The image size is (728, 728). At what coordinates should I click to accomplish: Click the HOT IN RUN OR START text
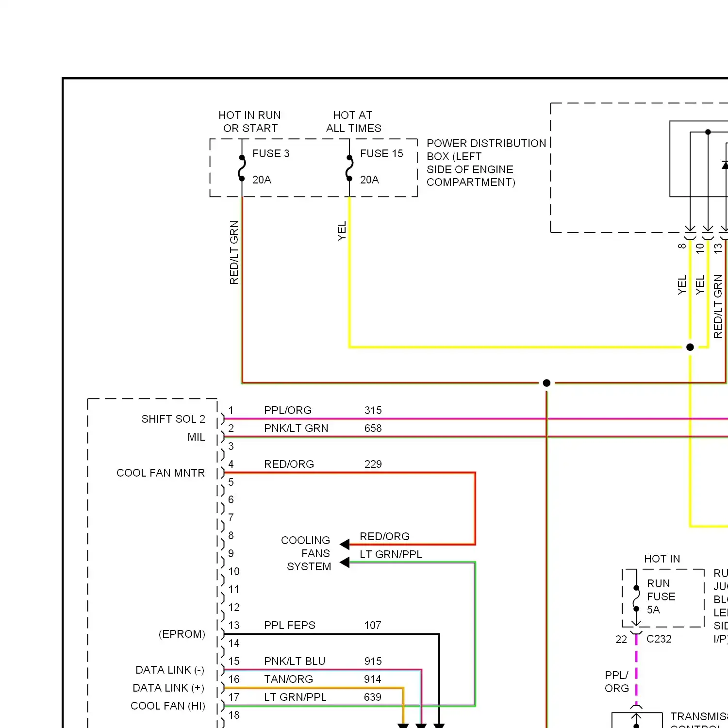pos(250,122)
